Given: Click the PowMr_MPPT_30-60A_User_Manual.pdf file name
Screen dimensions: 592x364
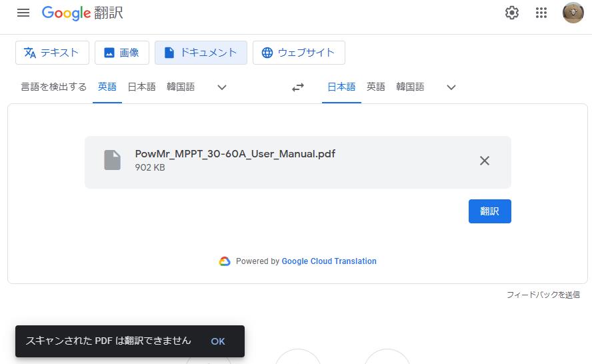Looking at the screenshot, I should pos(235,154).
